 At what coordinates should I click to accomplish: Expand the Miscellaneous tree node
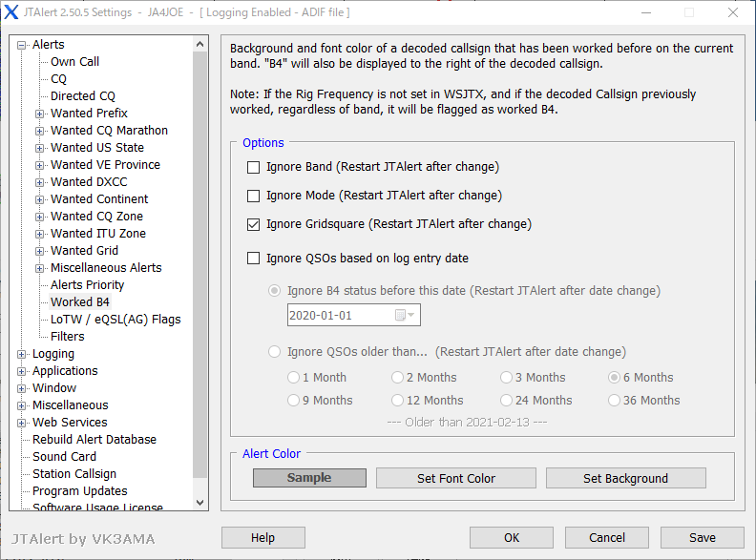(x=21, y=405)
